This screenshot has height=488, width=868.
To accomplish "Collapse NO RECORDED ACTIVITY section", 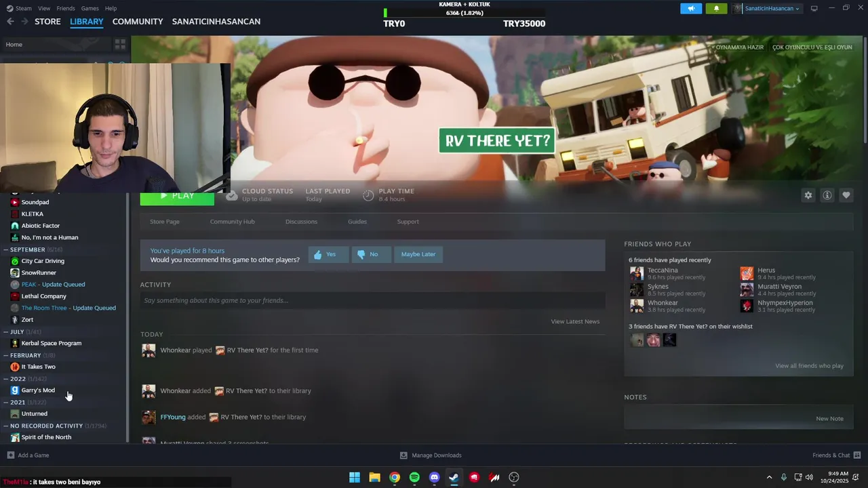I will [x=5, y=426].
